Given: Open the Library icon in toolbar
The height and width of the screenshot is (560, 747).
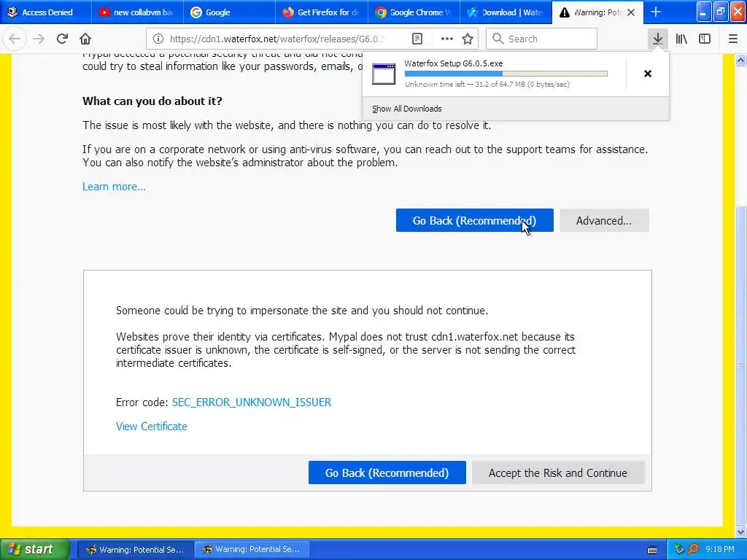Looking at the screenshot, I should [681, 39].
